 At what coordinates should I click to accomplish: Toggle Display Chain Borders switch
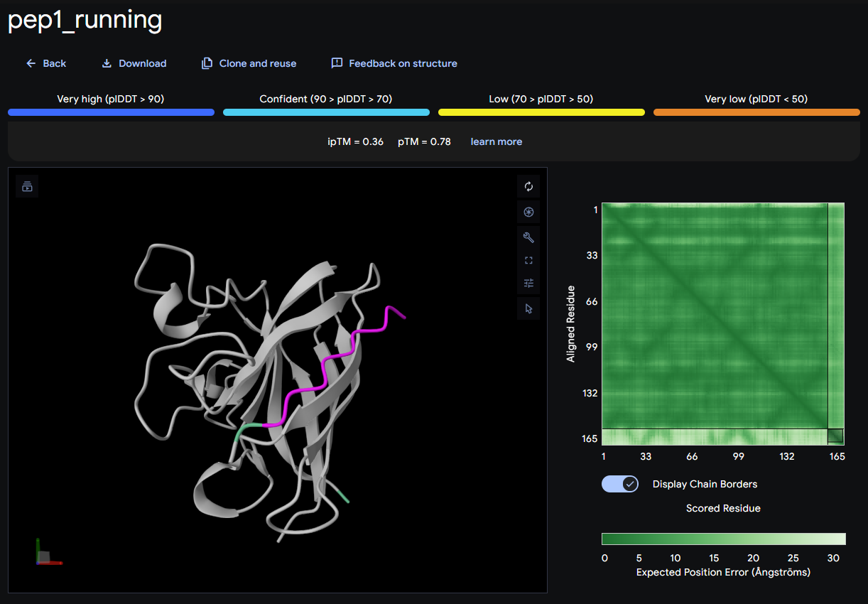point(620,484)
